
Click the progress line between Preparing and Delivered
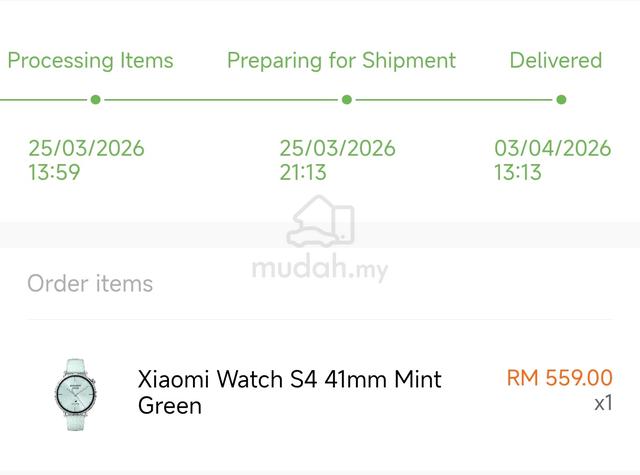(454, 100)
